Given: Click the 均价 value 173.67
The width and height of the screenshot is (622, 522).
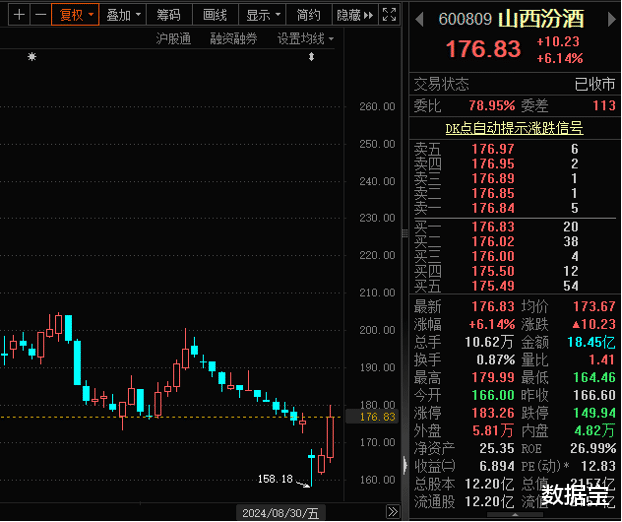Looking at the screenshot, I should tap(594, 306).
